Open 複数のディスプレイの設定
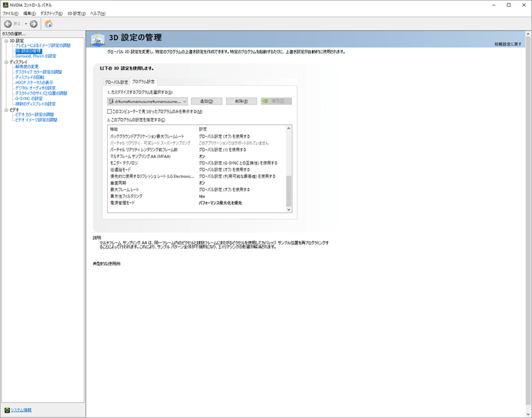This screenshot has width=532, height=418. (35, 104)
